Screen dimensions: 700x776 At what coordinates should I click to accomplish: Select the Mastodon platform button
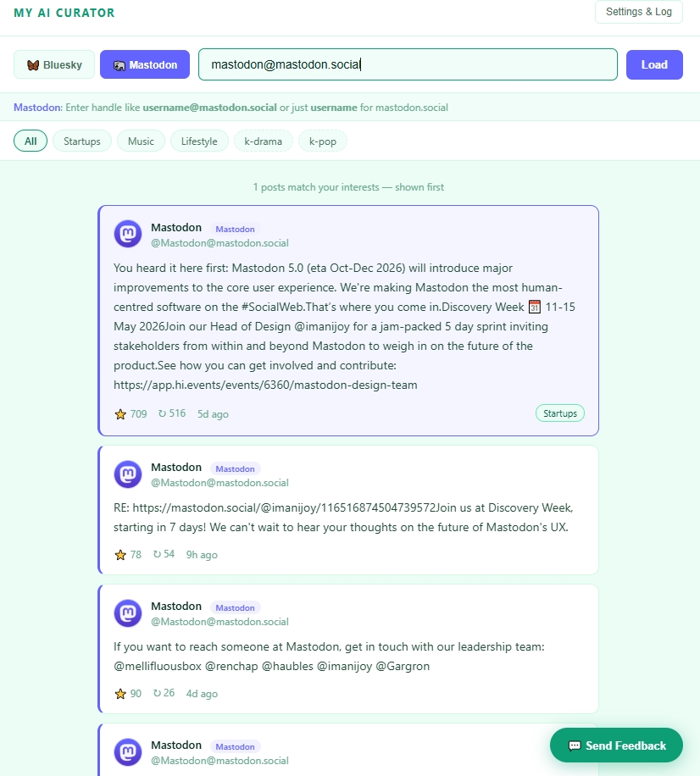[145, 65]
